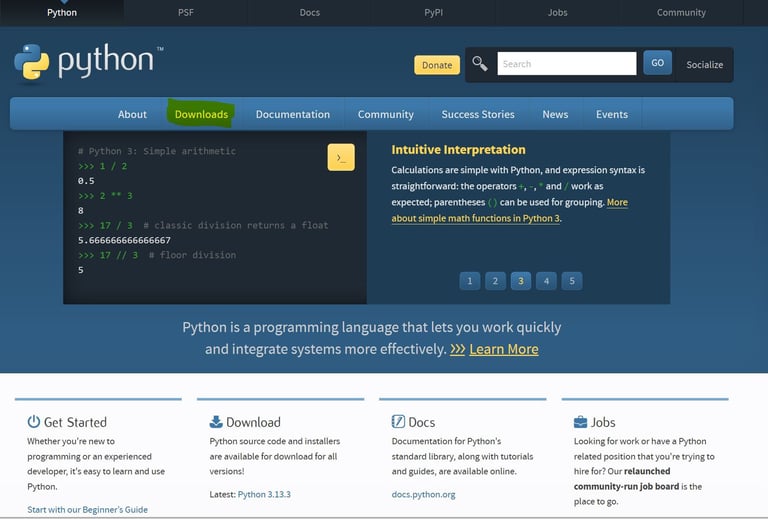Open the News menu
This screenshot has height=519, width=768.
click(555, 114)
